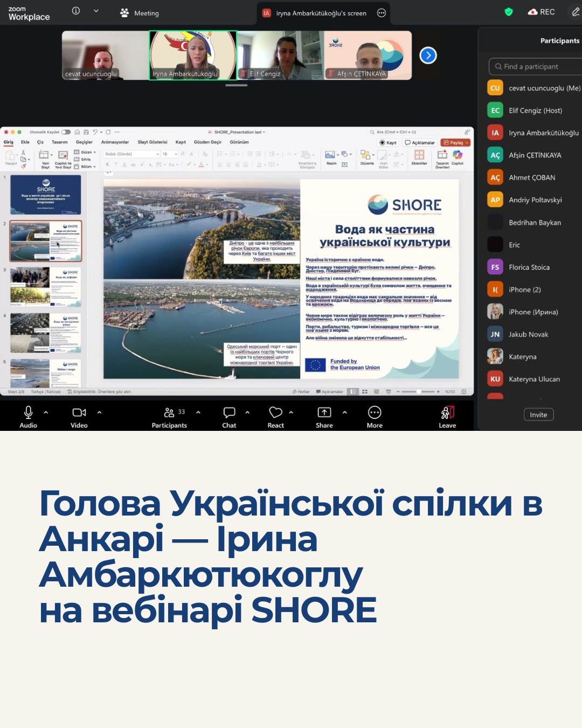Toggle camera with the Video button

click(x=79, y=413)
